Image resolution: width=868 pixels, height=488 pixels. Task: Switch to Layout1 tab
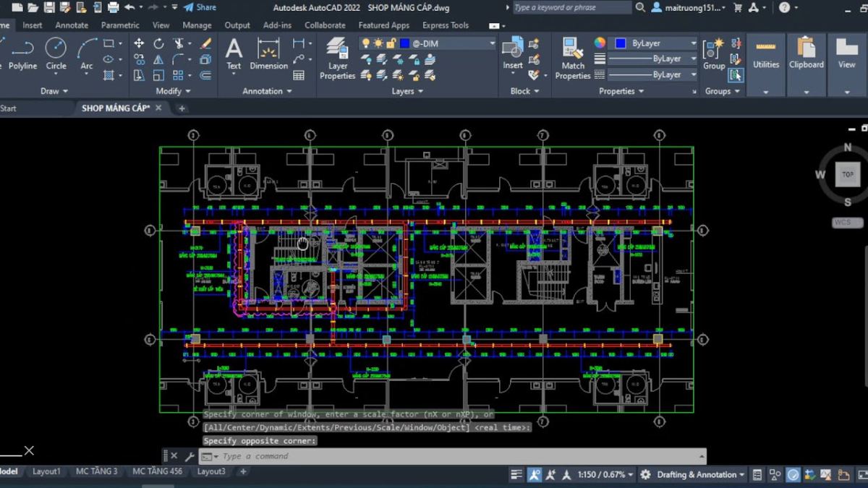click(46, 471)
